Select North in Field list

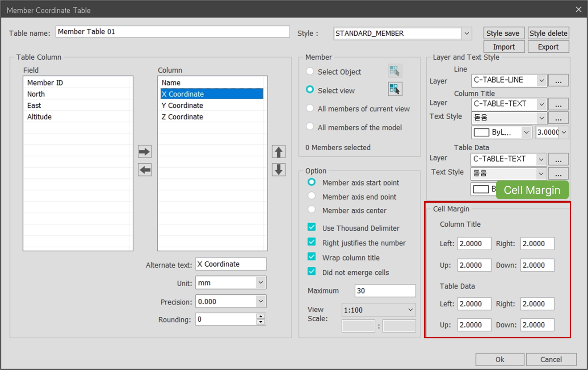click(x=78, y=94)
